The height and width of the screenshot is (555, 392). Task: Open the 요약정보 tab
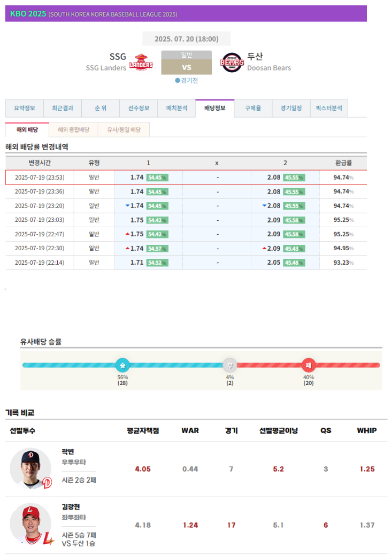click(25, 109)
